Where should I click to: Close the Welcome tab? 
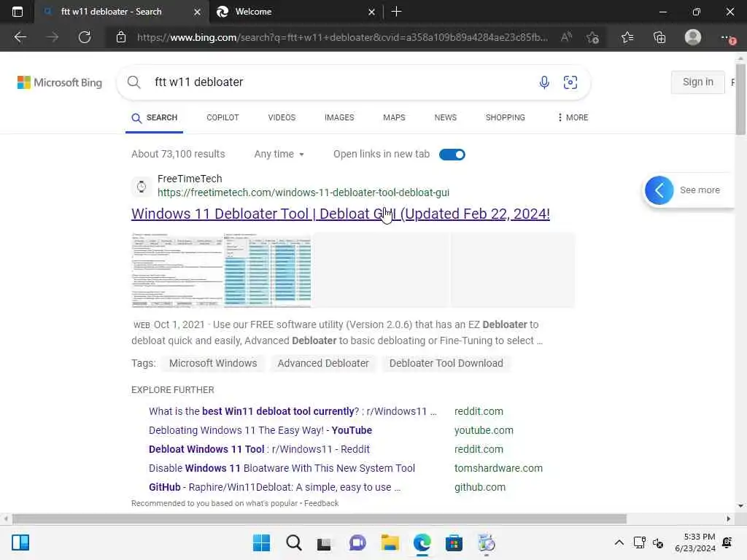click(371, 12)
